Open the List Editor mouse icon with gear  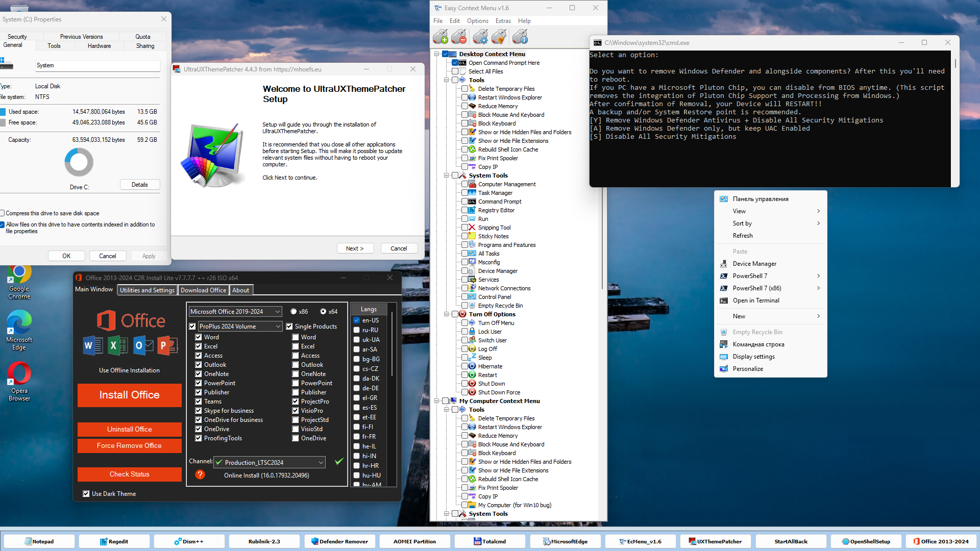(x=480, y=37)
